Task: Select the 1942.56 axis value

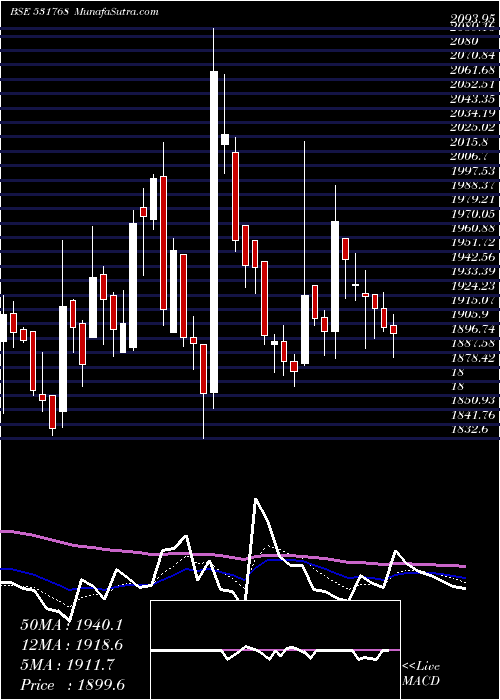Action: click(x=473, y=256)
